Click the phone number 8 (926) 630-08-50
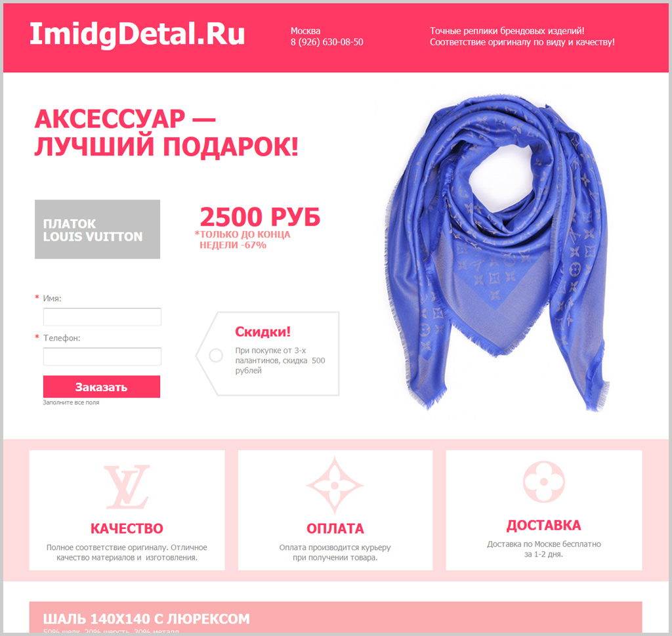The width and height of the screenshot is (672, 636). (327, 42)
